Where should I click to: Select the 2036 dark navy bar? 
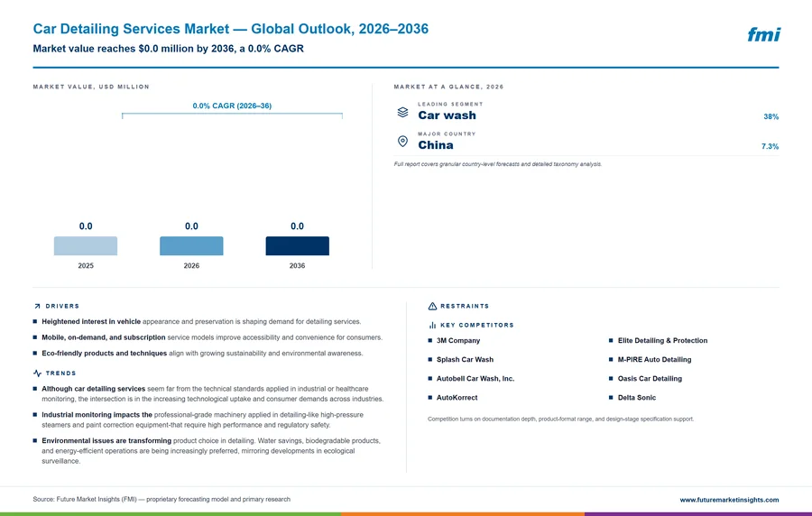coord(297,246)
